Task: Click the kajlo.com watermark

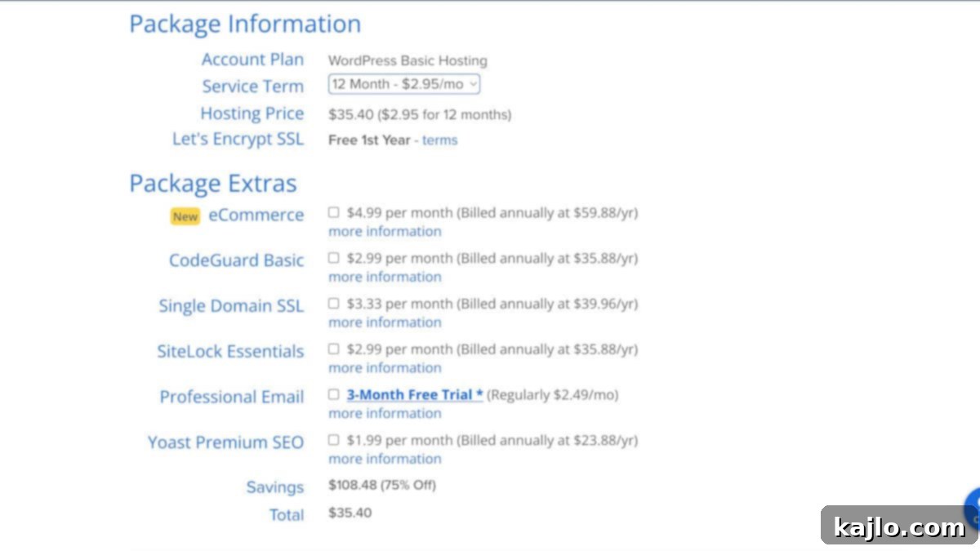Action: point(899,527)
